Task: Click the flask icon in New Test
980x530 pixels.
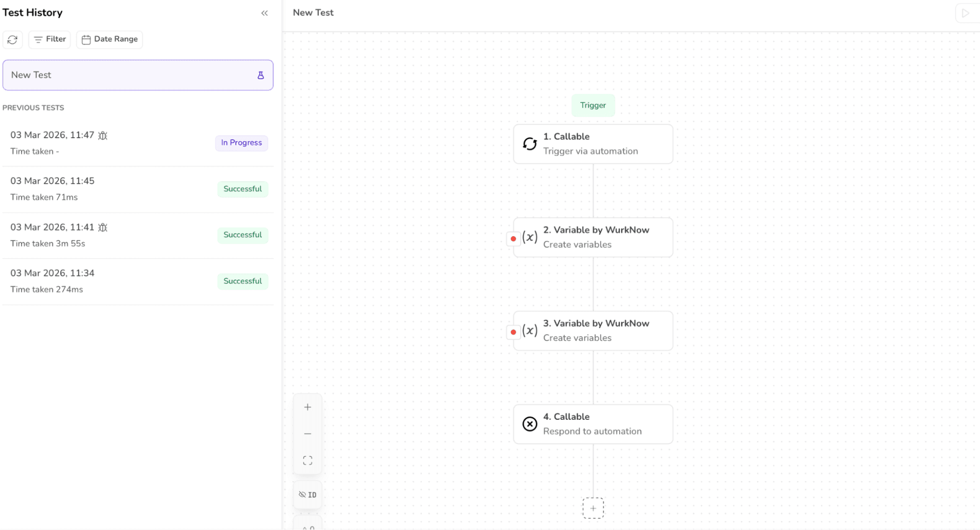Action: pyautogui.click(x=260, y=75)
